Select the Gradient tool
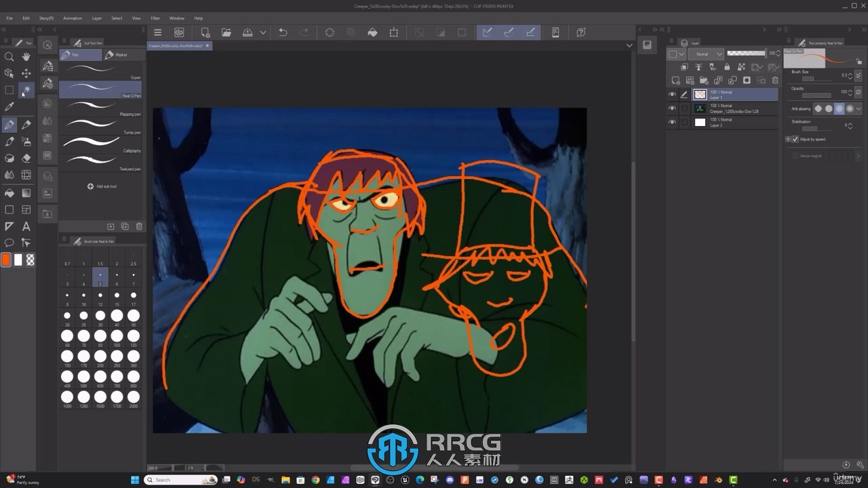Image resolution: width=868 pixels, height=488 pixels. (x=26, y=193)
